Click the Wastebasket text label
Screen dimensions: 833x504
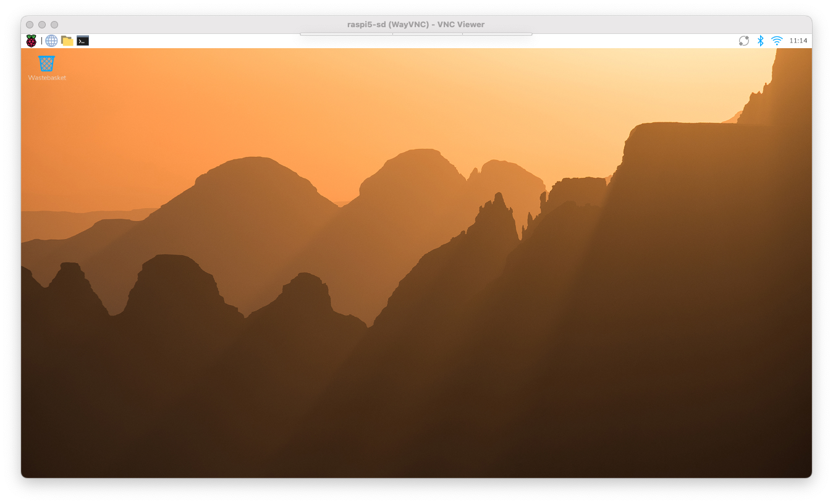click(47, 78)
